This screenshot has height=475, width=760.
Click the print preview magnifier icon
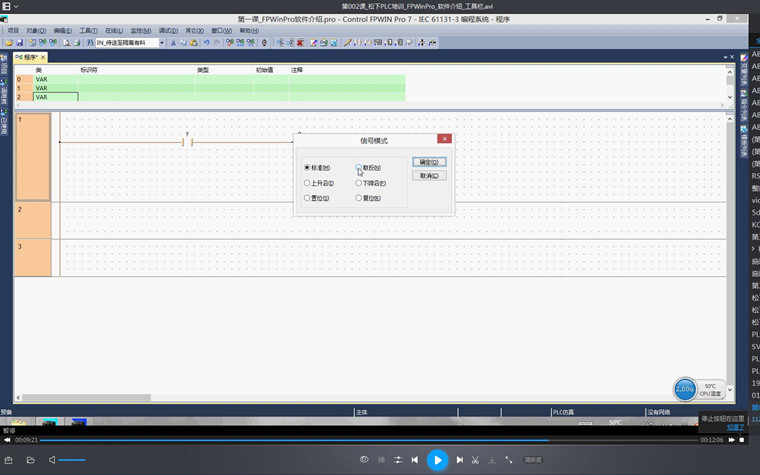point(66,43)
